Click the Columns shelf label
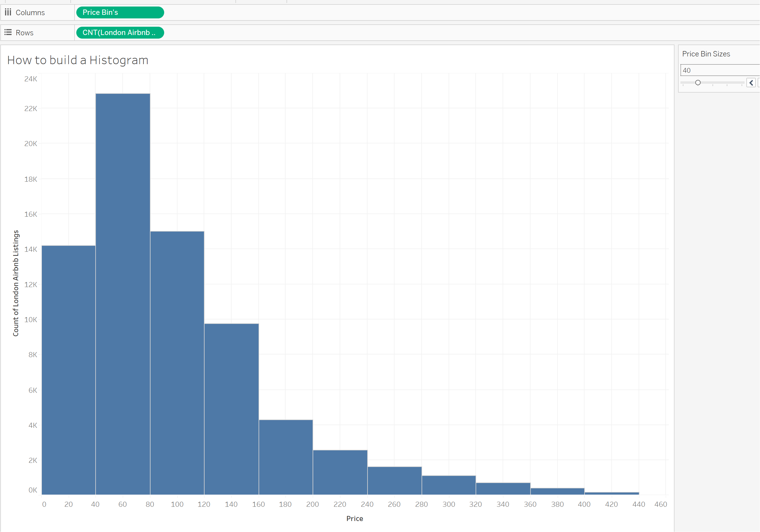Screen dimensions: 760x532 (30, 12)
